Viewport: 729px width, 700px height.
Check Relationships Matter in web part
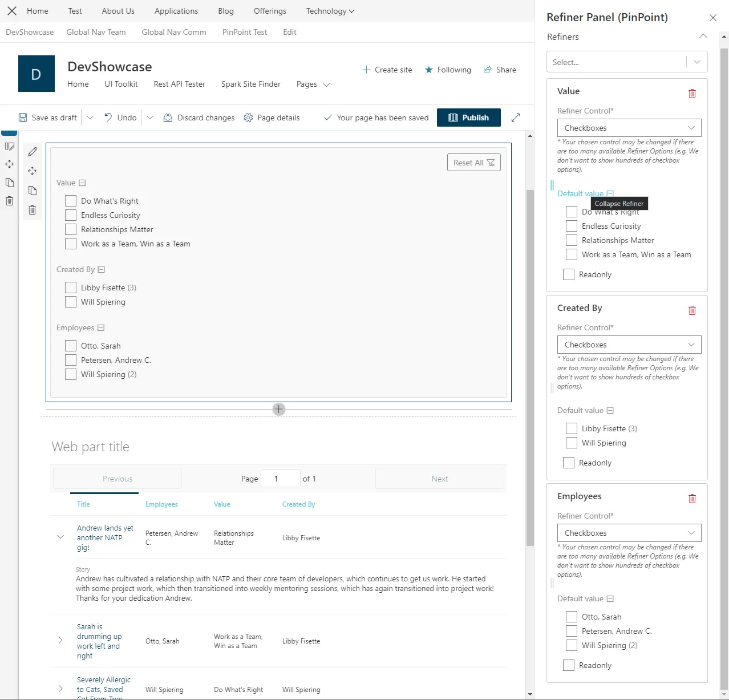[x=71, y=229]
